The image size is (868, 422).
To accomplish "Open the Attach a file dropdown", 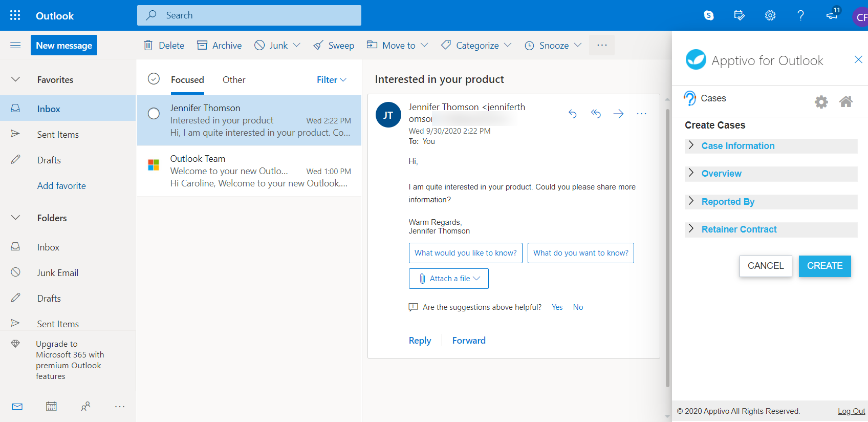I will click(x=448, y=279).
